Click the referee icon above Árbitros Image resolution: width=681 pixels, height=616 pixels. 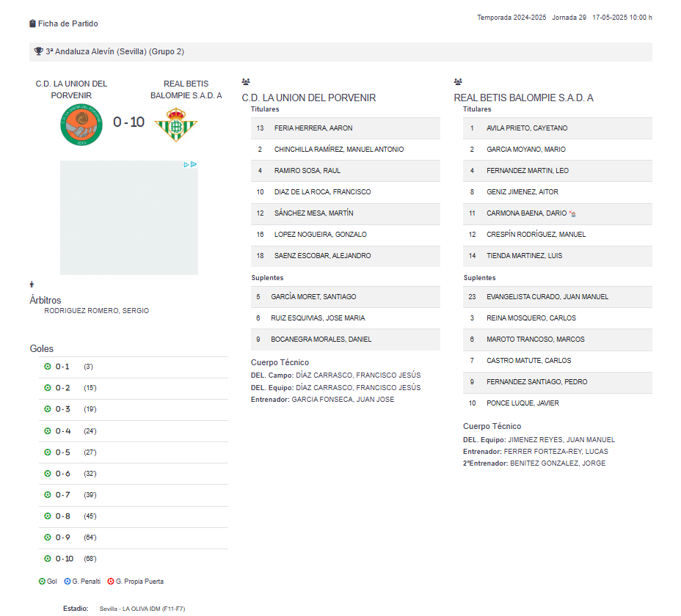32,285
